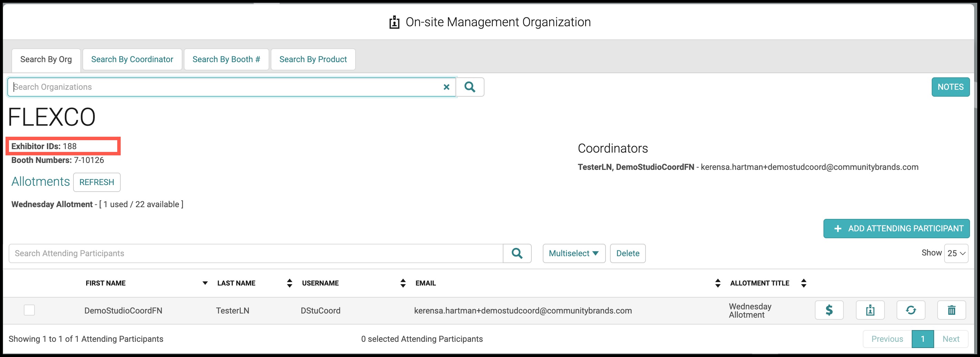Click the participant email cell in table

[523, 310]
